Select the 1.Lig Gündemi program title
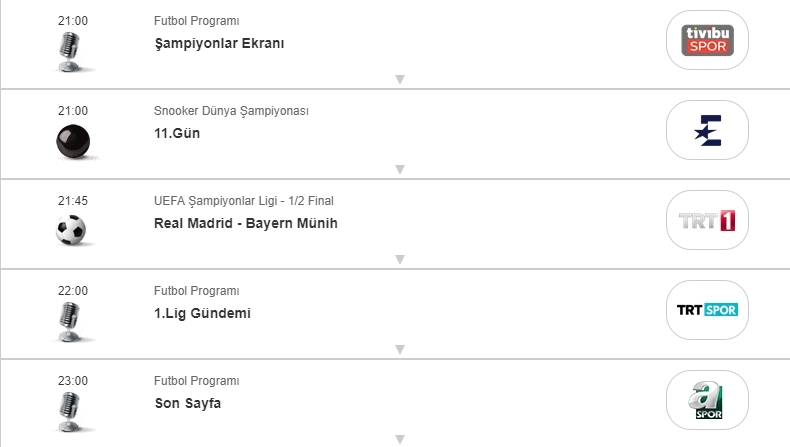 (202, 313)
